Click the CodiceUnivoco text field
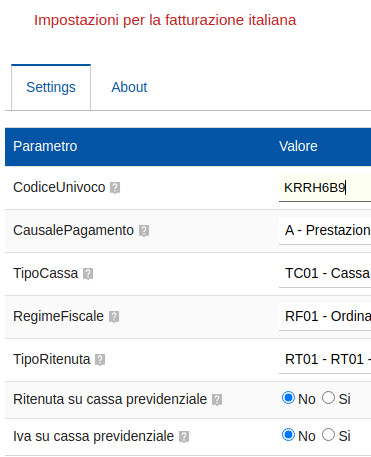This screenshot has height=457, width=371. pos(325,188)
